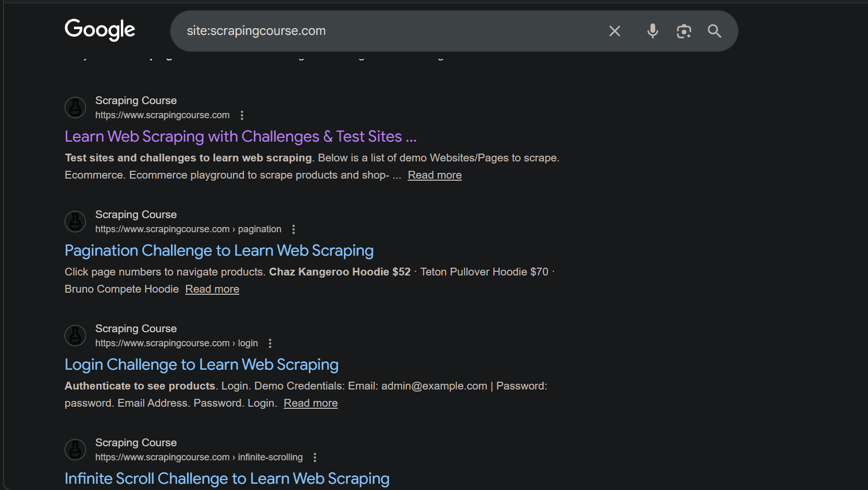The image size is (868, 490).
Task: Click Read more under the login snippet
Action: click(x=311, y=403)
